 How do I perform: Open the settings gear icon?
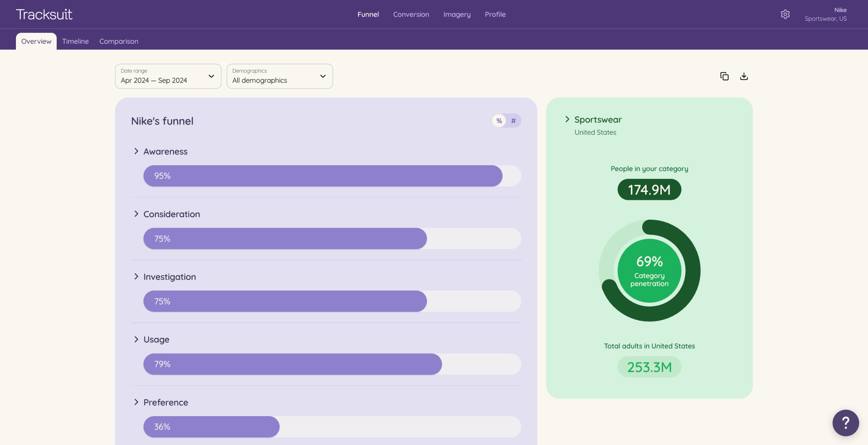pyautogui.click(x=785, y=14)
